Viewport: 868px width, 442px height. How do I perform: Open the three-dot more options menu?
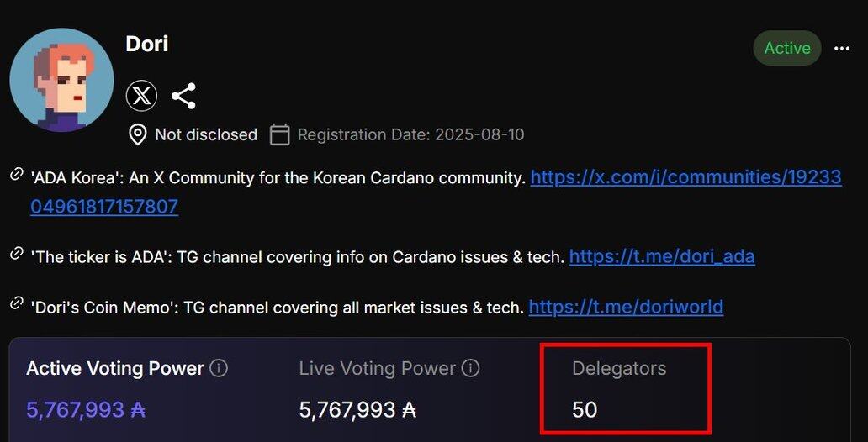842,49
